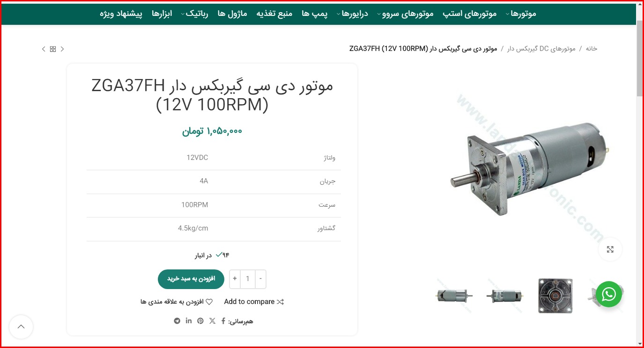644x348 pixels.
Task: Open the WhatsApp chat bubble
Action: pyautogui.click(x=609, y=294)
